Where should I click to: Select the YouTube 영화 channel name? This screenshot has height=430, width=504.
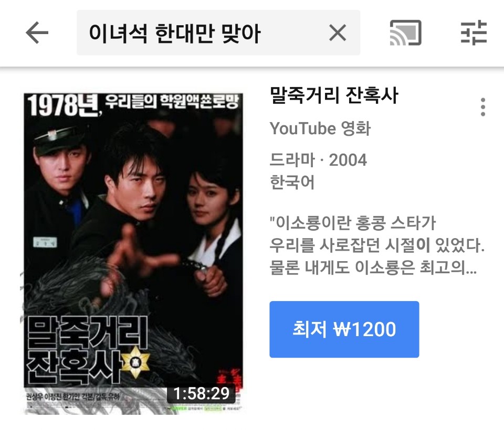click(320, 128)
